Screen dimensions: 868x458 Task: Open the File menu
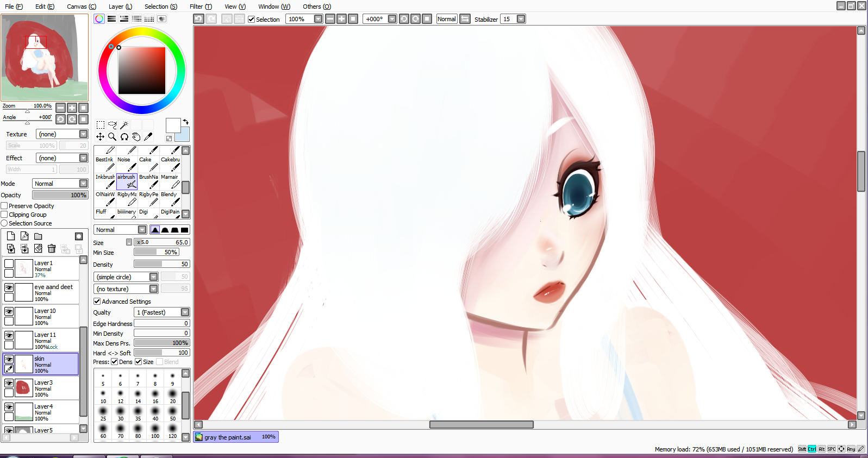pos(14,7)
